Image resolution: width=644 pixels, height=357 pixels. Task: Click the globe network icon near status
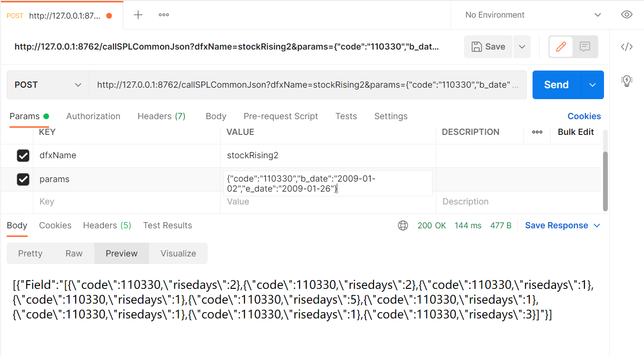click(403, 225)
